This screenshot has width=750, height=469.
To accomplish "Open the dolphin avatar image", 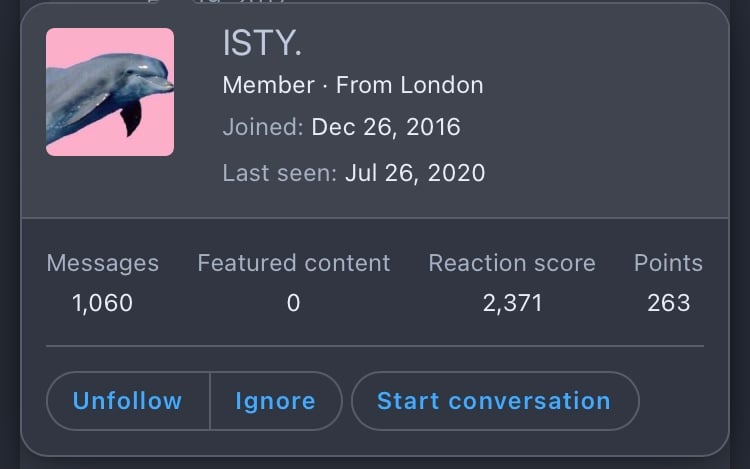I will point(110,92).
